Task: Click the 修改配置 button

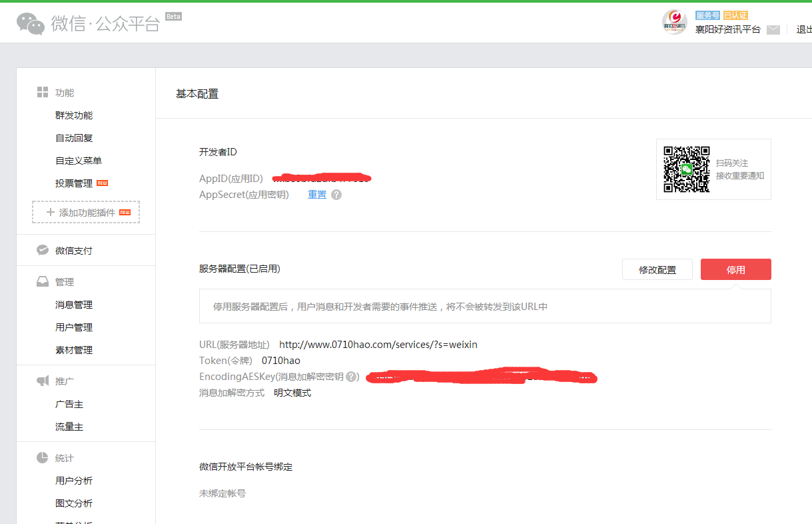Action: (657, 269)
